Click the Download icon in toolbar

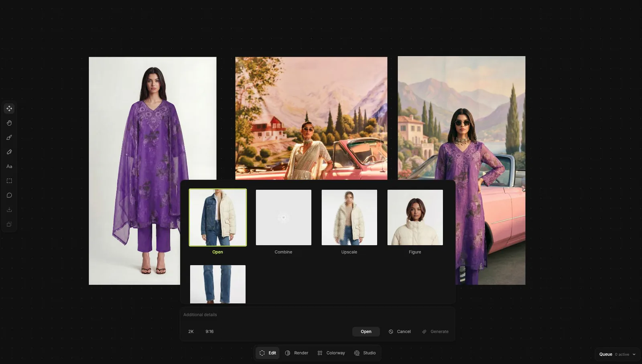click(x=9, y=209)
